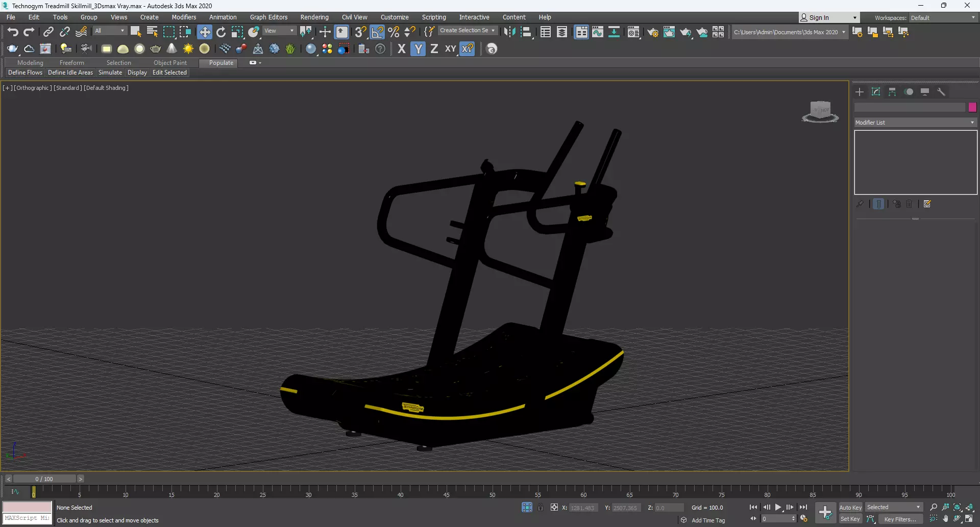Viewport: 980px width, 527px height.
Task: Toggle the Spinner Snap button
Action: [410, 32]
